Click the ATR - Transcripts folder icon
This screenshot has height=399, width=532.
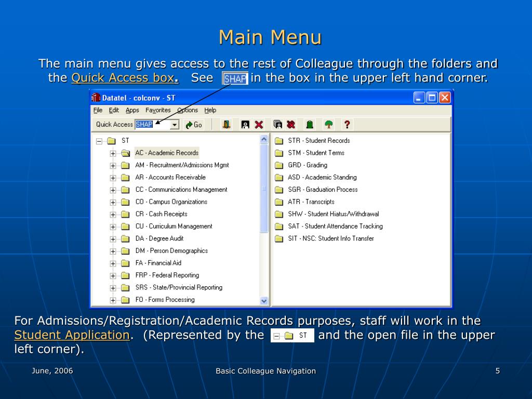279,202
